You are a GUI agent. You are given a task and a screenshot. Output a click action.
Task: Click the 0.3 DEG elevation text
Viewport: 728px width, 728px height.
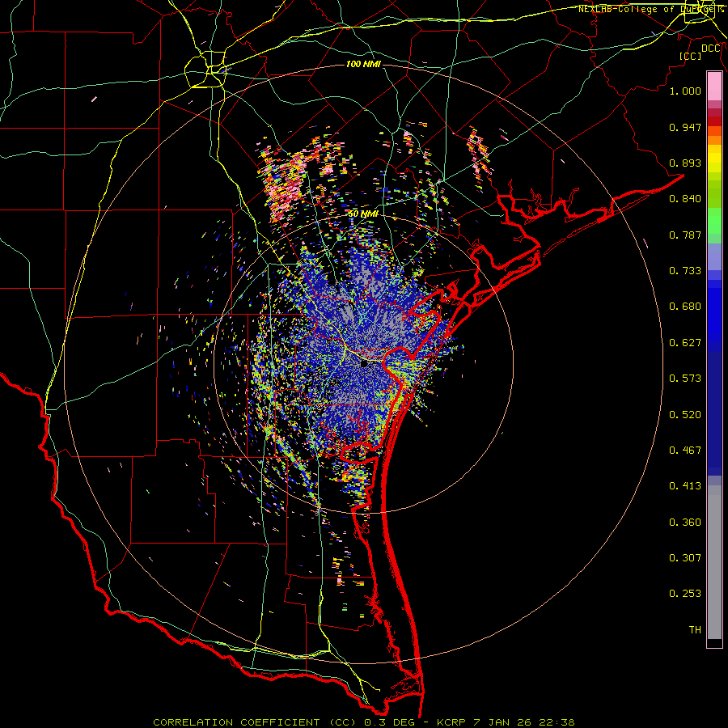tap(388, 722)
